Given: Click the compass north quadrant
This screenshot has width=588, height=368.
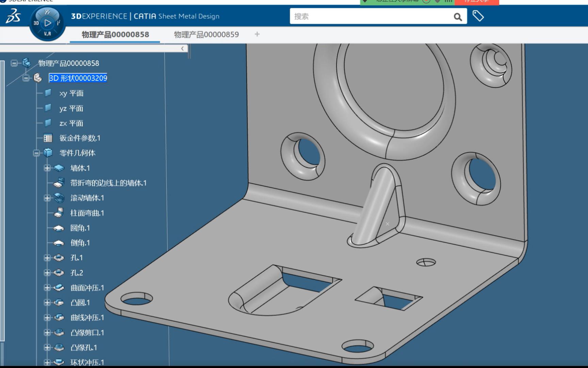Looking at the screenshot, I should point(48,13).
